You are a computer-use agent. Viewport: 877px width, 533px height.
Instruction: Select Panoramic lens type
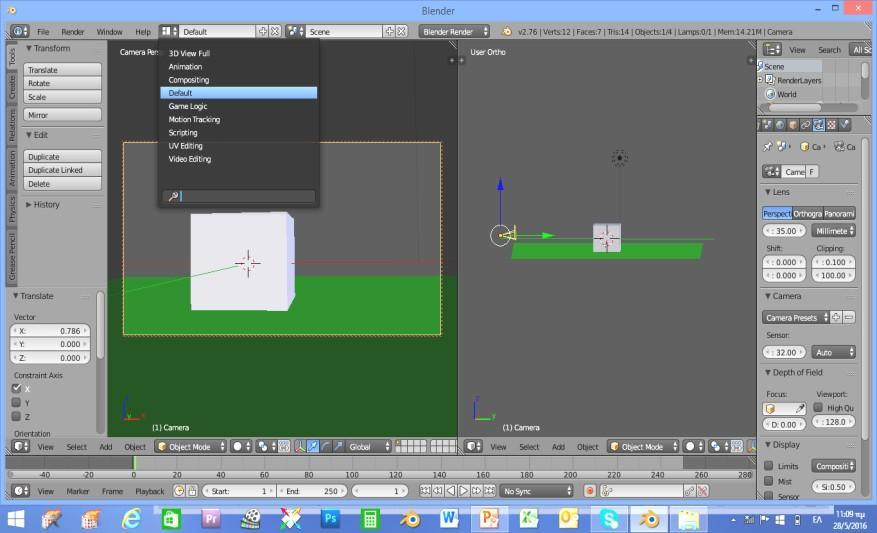(839, 214)
